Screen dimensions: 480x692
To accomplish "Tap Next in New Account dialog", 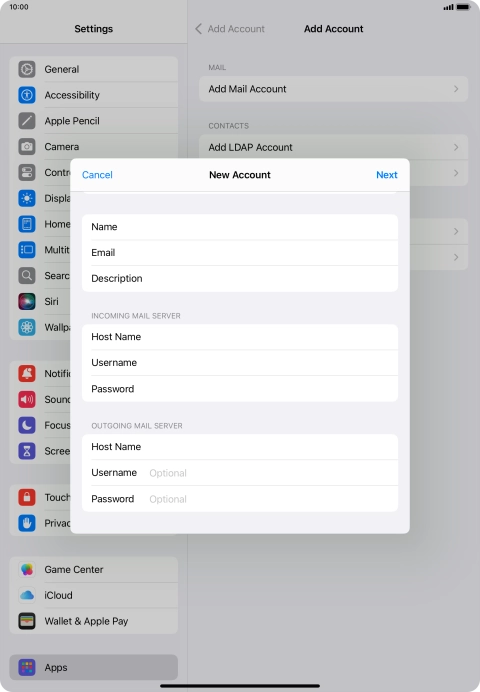I will coord(387,175).
